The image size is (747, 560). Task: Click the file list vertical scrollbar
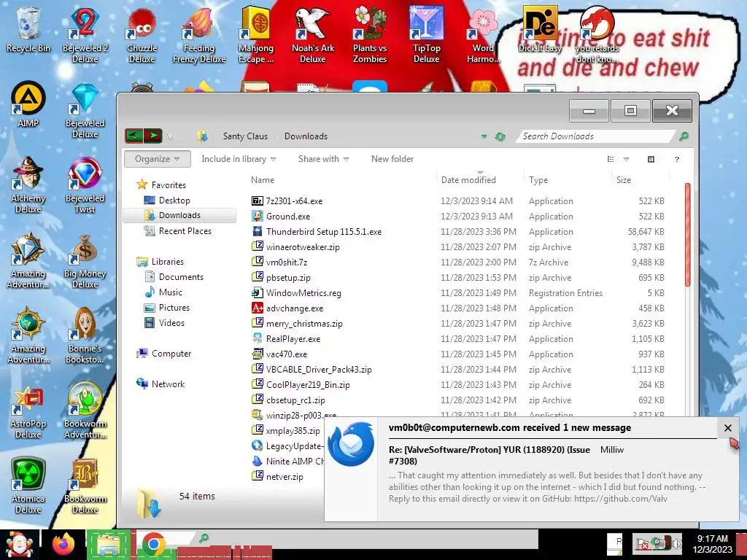[687, 235]
